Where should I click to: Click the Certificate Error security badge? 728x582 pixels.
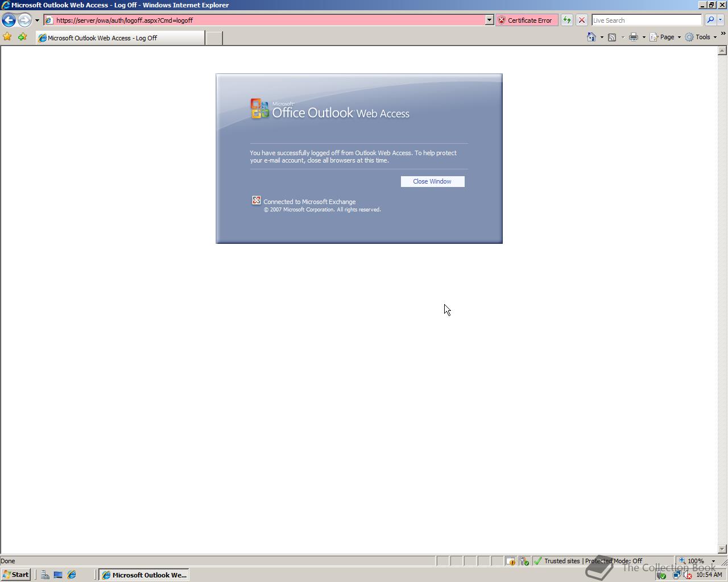[527, 20]
